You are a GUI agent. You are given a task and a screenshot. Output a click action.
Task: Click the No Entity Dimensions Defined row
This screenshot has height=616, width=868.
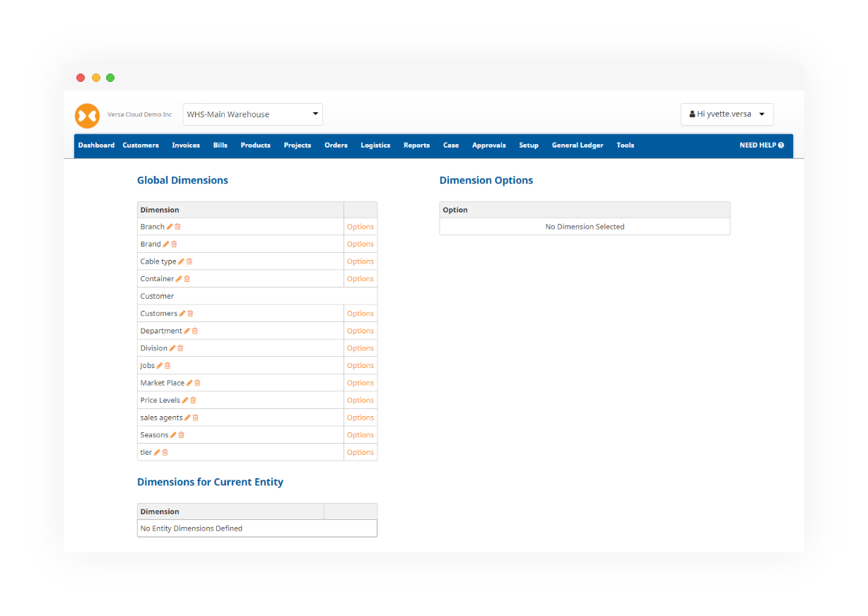pos(257,528)
